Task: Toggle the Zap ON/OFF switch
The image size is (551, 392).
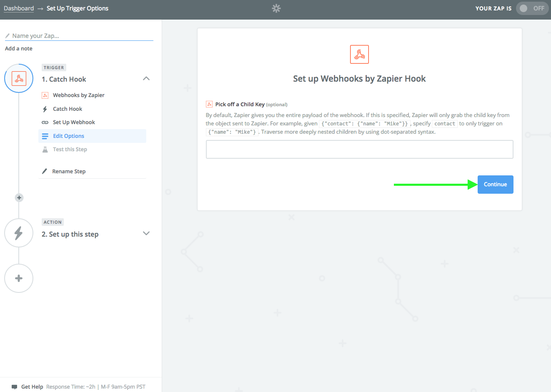Action: click(x=532, y=8)
